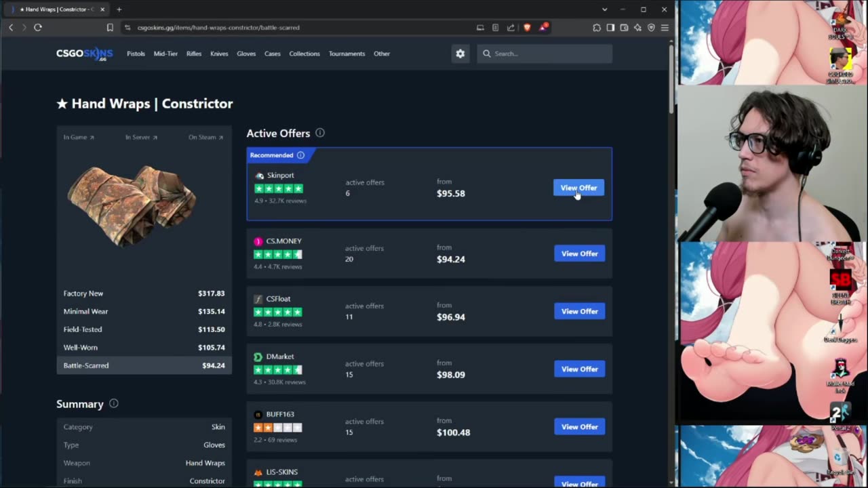Click the address bar URL
The image size is (868, 488).
pyautogui.click(x=218, y=28)
